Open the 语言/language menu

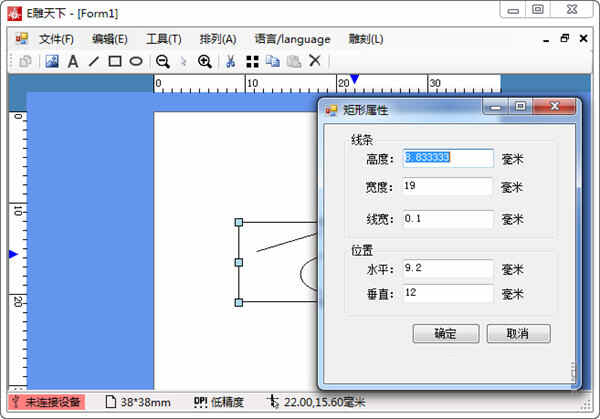tap(292, 39)
